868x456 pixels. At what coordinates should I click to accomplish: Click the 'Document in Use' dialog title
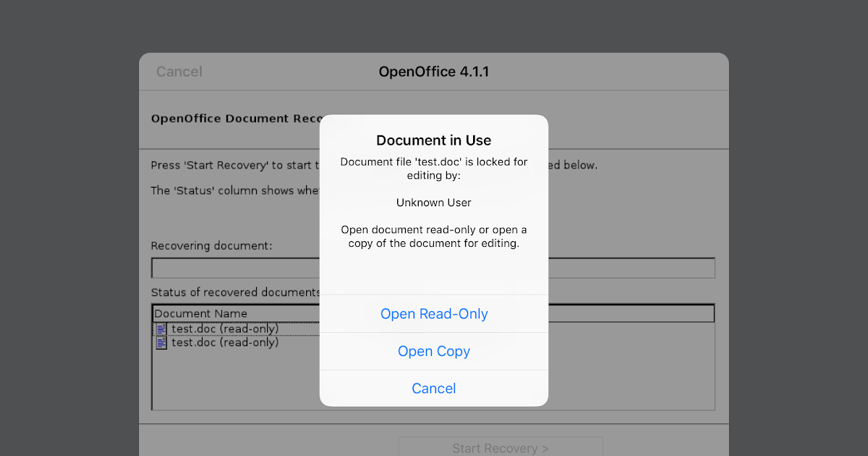(434, 140)
